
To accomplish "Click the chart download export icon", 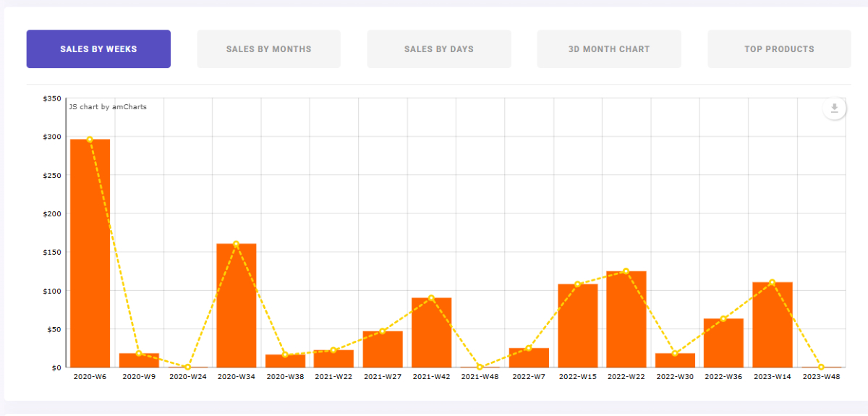I will coord(834,109).
